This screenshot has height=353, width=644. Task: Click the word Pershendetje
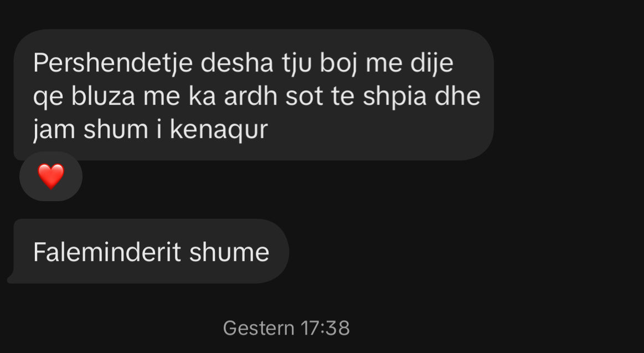coord(113,64)
